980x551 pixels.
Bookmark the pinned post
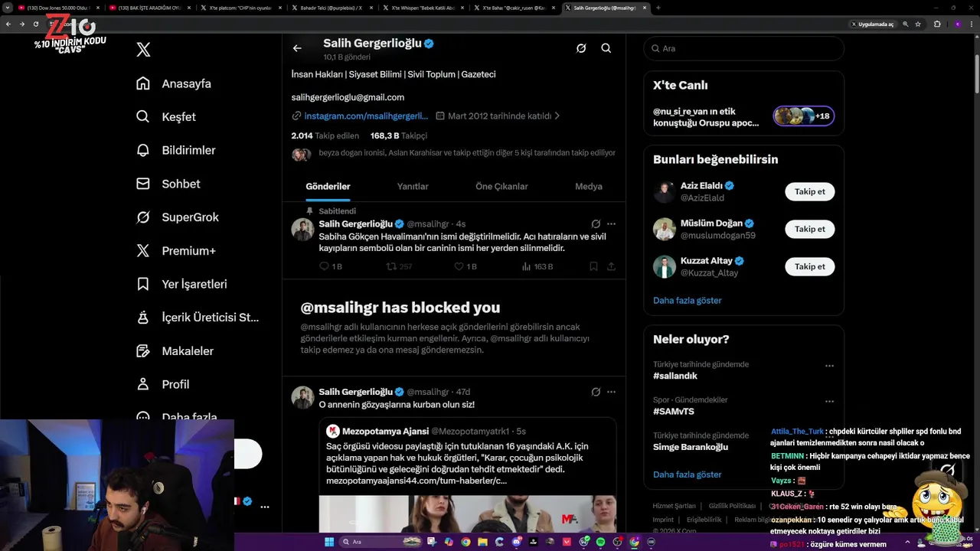(593, 266)
